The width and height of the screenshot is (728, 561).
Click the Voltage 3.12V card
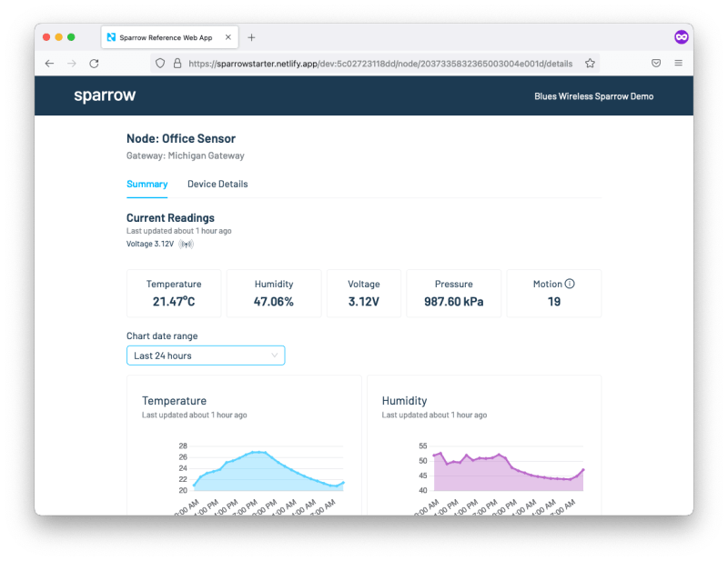(x=364, y=294)
